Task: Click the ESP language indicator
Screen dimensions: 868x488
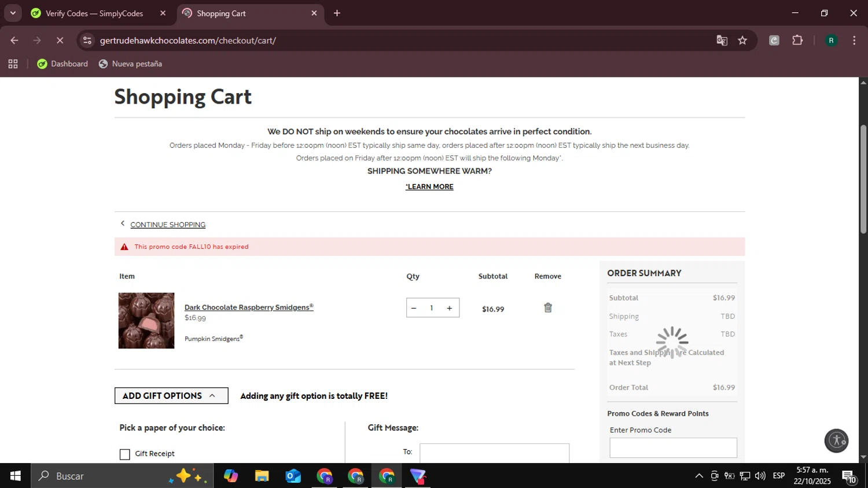Action: pos(779,476)
